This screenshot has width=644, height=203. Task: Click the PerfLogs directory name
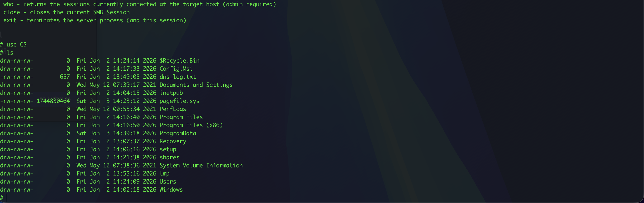coord(172,109)
